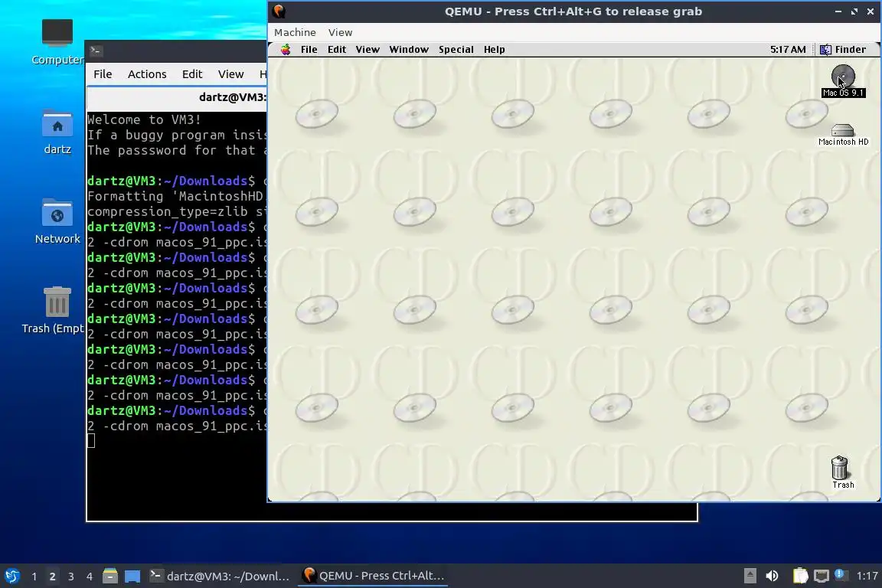
Task: Activate the dartz@VM3 terminal taskbar button
Action: (220, 577)
